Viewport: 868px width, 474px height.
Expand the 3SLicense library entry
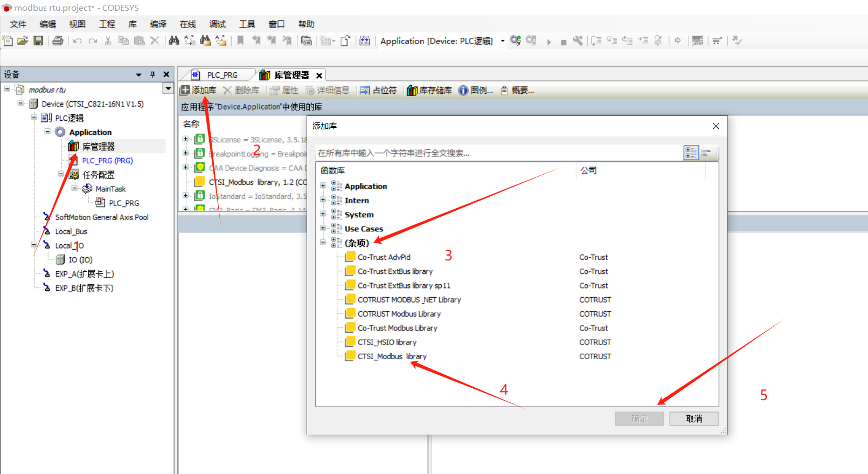185,139
